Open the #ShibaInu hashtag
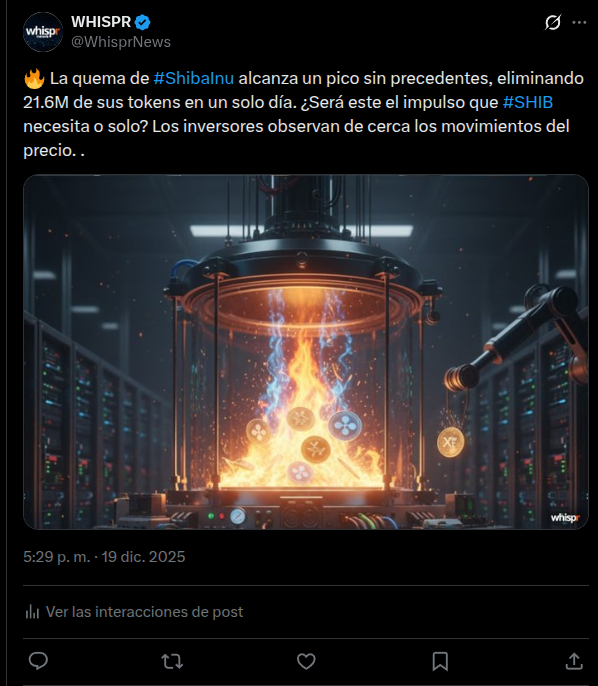 (194, 78)
